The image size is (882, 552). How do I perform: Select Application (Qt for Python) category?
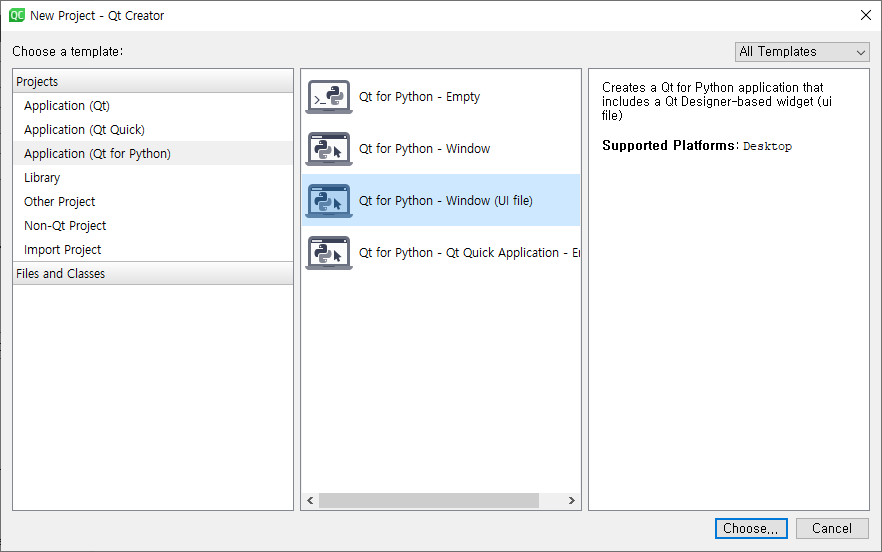pos(153,154)
